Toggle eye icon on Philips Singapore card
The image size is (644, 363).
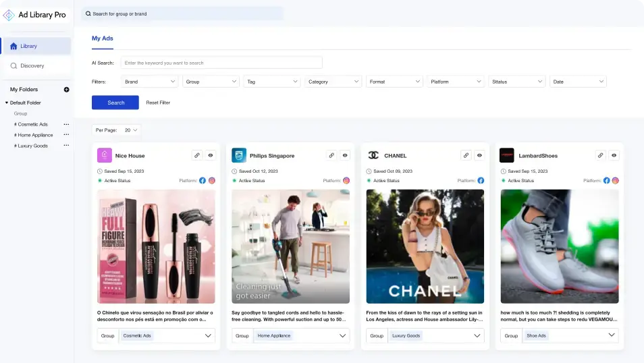coord(345,155)
